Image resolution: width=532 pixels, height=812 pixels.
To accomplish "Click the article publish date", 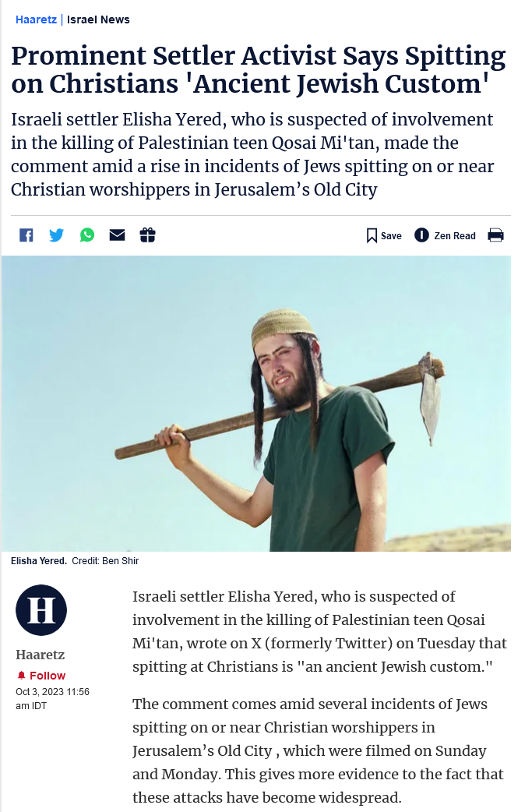I will pos(52,698).
